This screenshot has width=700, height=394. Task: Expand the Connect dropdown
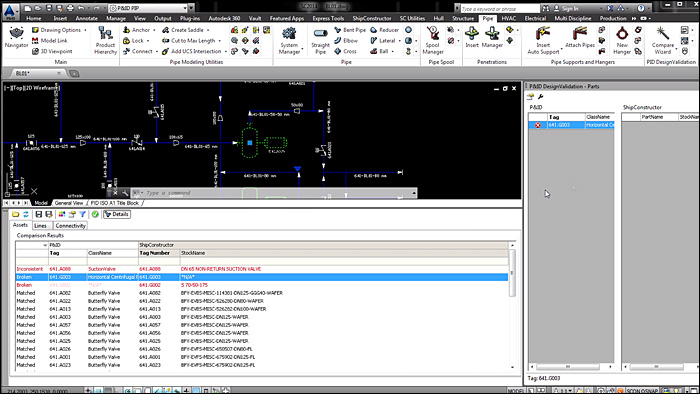(x=157, y=51)
